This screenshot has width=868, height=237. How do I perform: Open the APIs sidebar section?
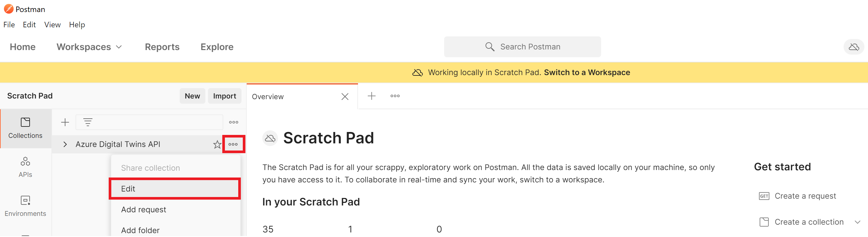[25, 167]
